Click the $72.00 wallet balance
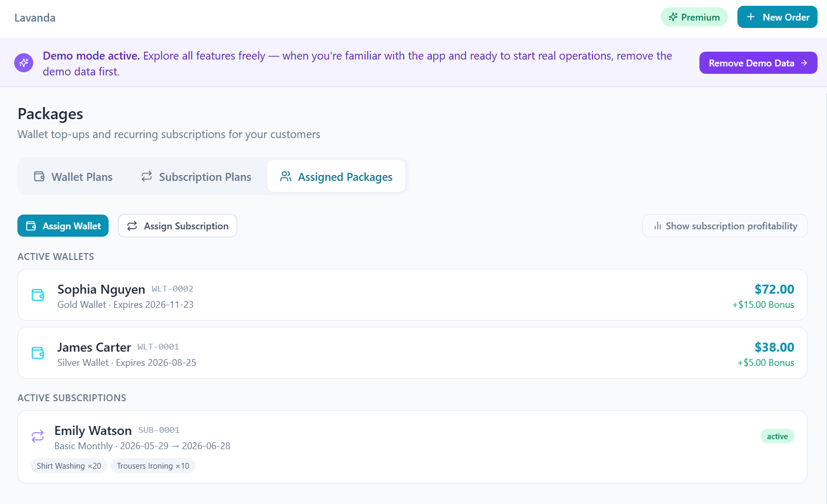827x504 pixels. click(774, 289)
